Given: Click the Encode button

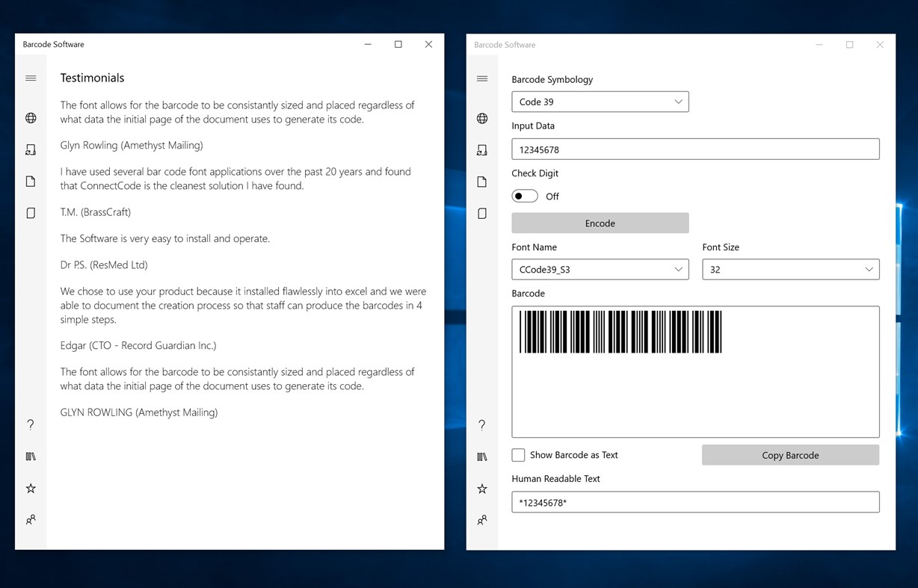Looking at the screenshot, I should click(x=600, y=223).
